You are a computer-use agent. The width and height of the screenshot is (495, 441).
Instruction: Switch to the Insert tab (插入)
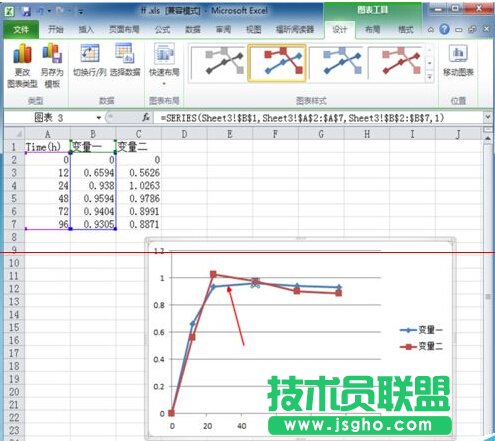point(86,30)
